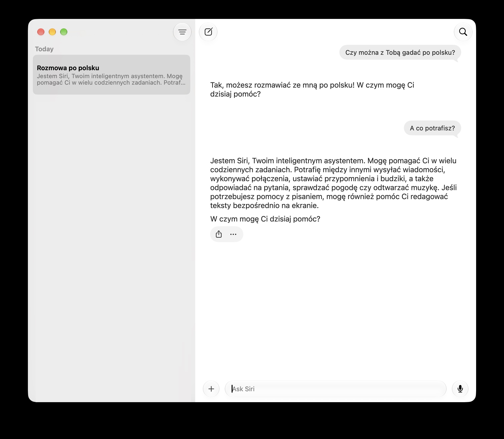Minimize the window with the yellow button
The height and width of the screenshot is (439, 504).
tap(52, 32)
